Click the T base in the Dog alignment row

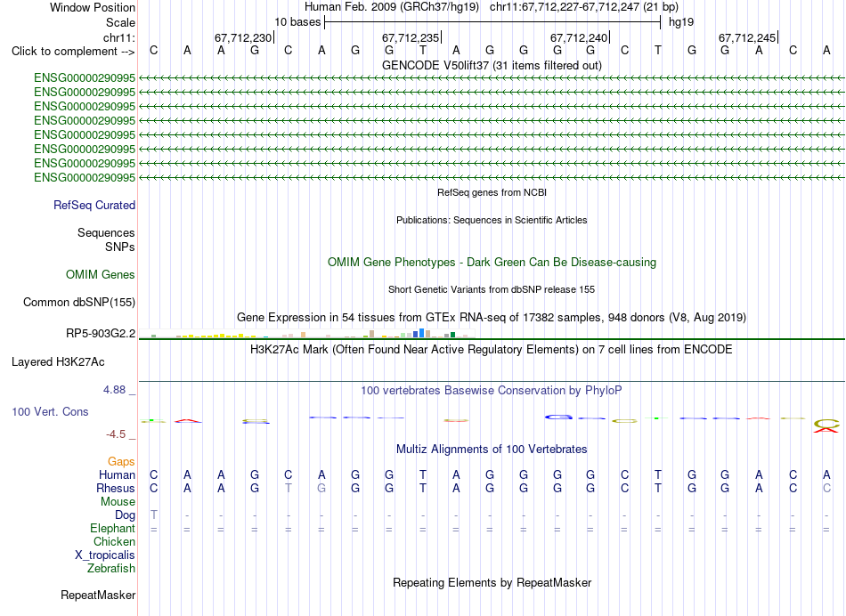(x=154, y=515)
